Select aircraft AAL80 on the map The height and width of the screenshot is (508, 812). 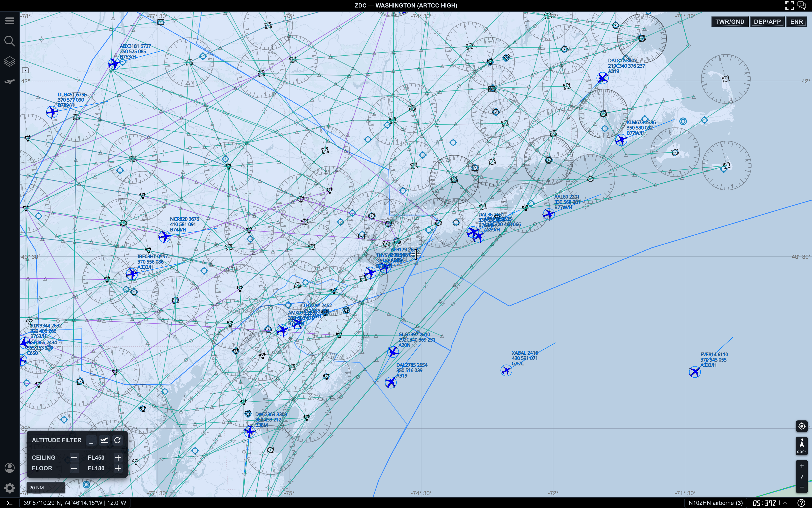point(549,214)
